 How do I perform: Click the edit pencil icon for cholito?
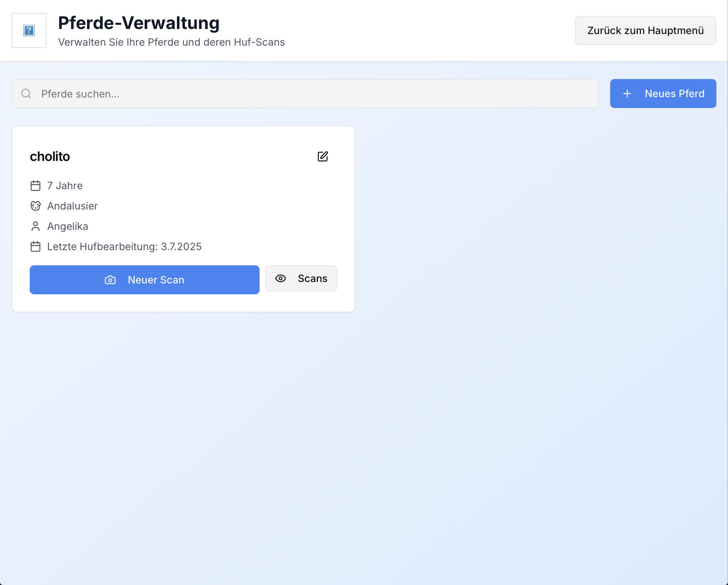click(x=323, y=157)
